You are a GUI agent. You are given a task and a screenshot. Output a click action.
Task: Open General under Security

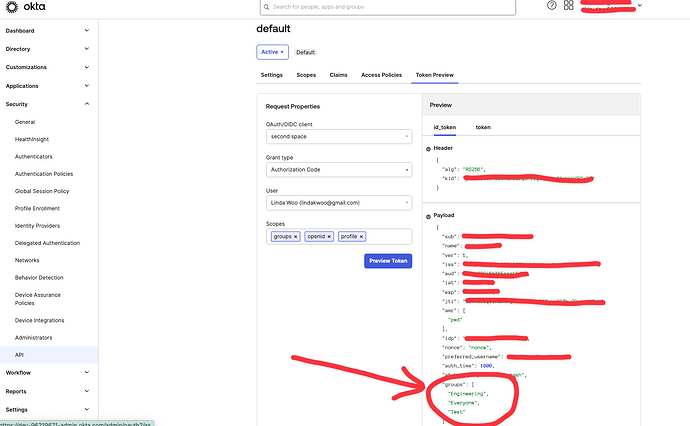[x=25, y=122]
